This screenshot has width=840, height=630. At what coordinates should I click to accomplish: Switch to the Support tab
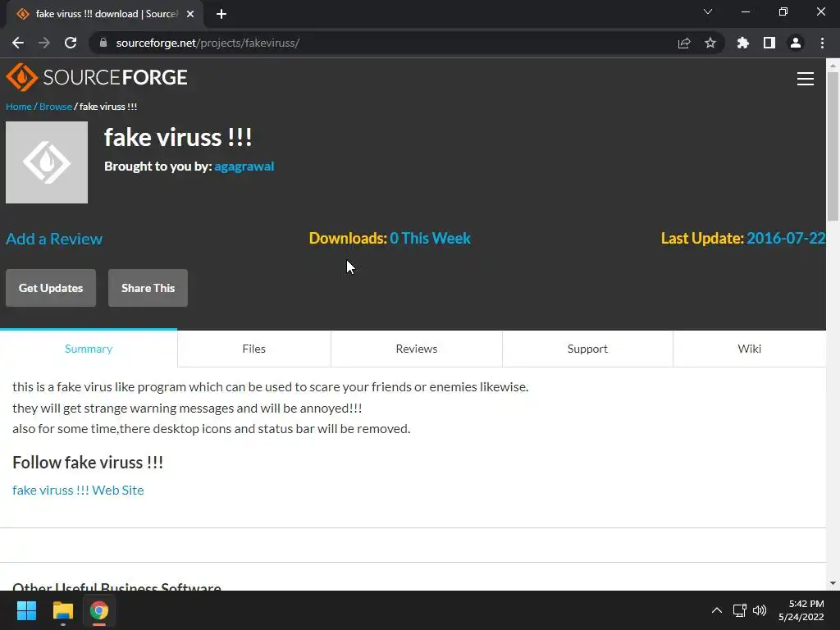[x=587, y=349]
